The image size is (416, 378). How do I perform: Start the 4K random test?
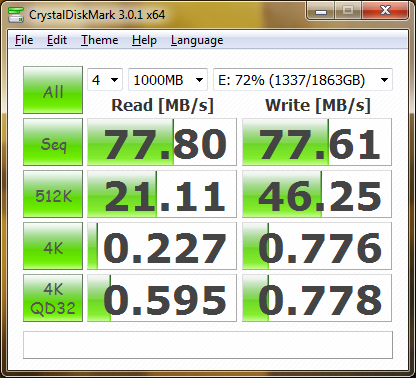coord(53,246)
